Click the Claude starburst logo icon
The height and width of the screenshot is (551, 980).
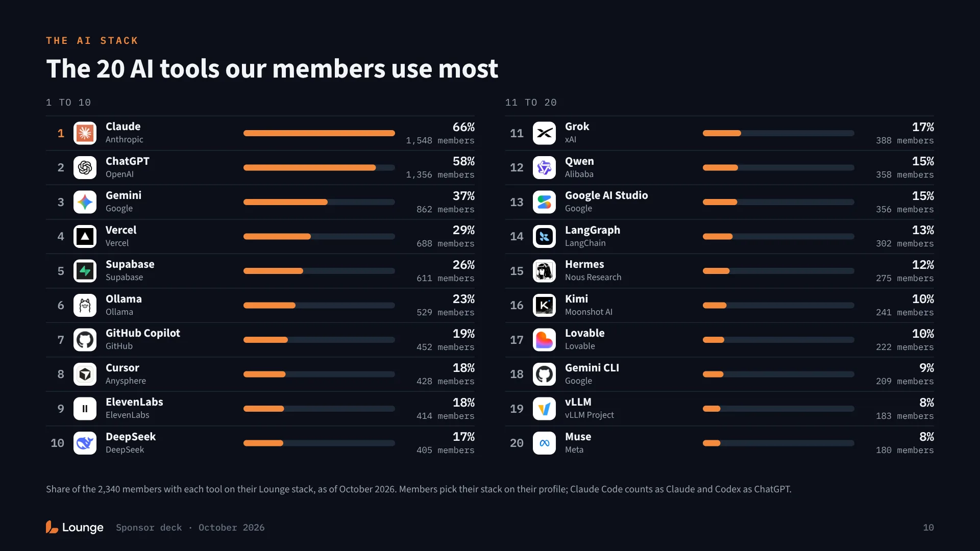[x=85, y=133]
